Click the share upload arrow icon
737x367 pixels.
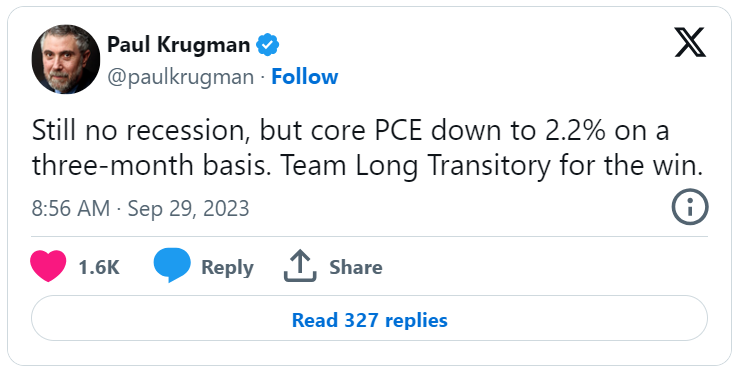(x=300, y=266)
